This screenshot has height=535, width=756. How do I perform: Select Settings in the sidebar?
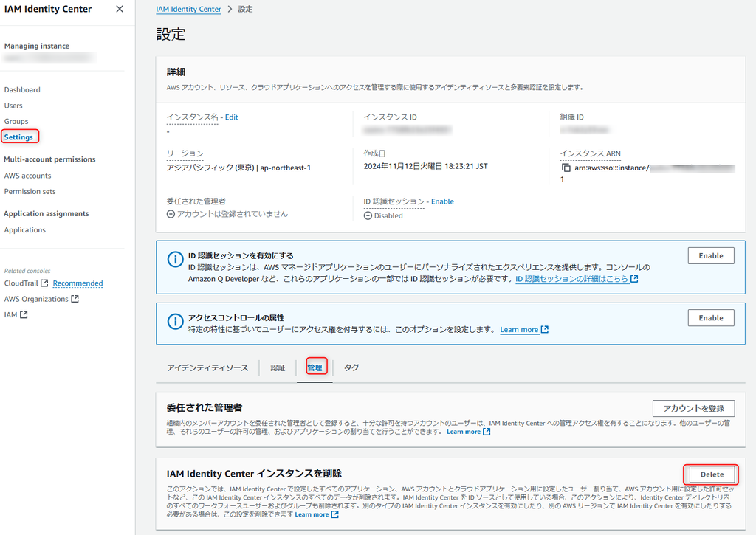[18, 137]
